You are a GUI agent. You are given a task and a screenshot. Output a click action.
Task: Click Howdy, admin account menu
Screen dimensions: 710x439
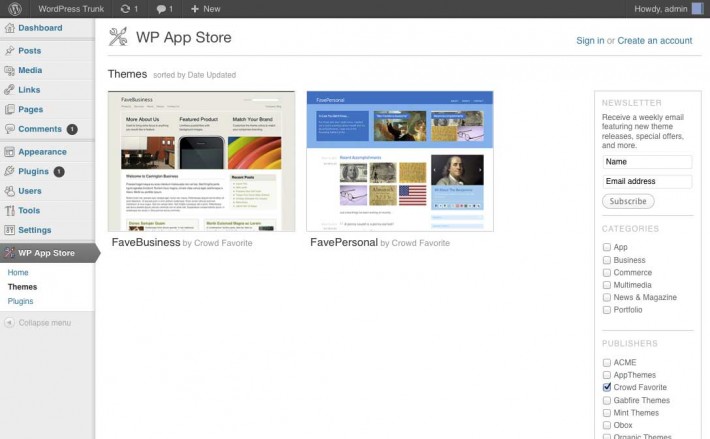pyautogui.click(x=661, y=9)
